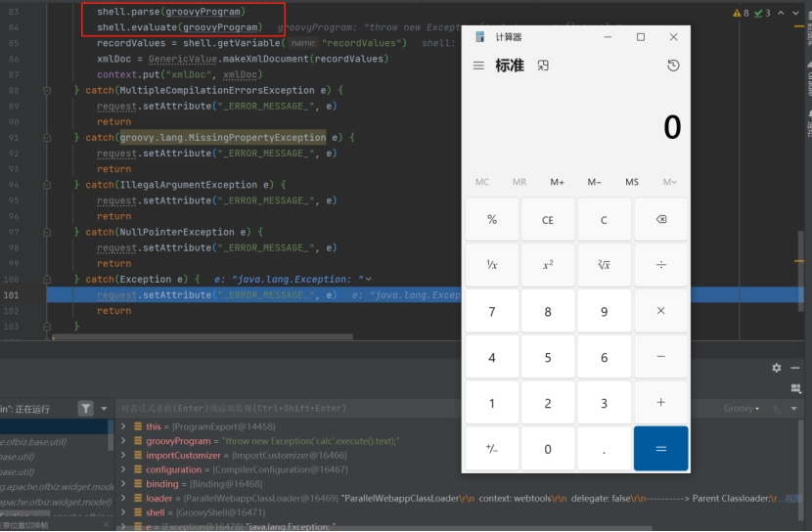Click the disabled MC memory clear button

pyautogui.click(x=482, y=182)
